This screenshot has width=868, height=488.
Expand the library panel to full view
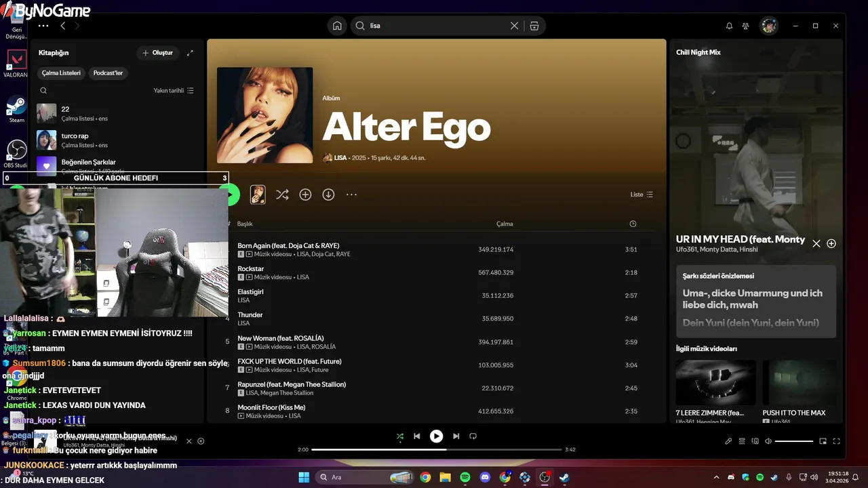pyautogui.click(x=190, y=53)
